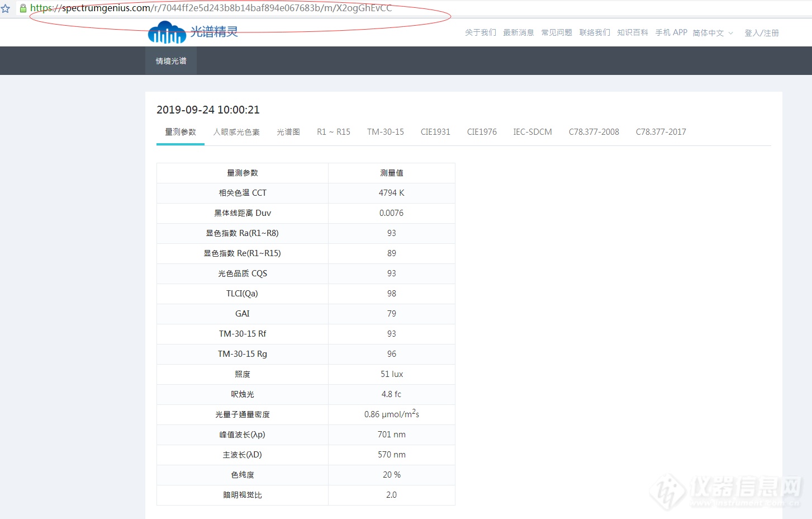Viewport: 812px width, 519px height.
Task: Click the 光量子通量密度 label
Action: click(243, 414)
